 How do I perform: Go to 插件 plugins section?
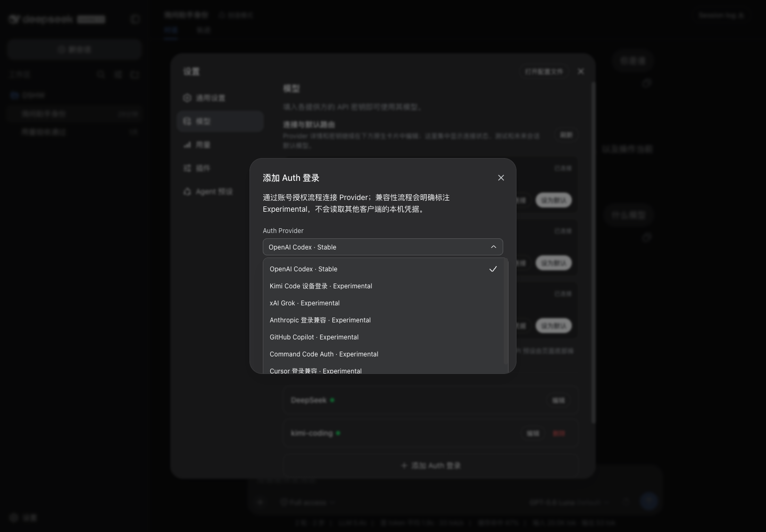click(220, 168)
